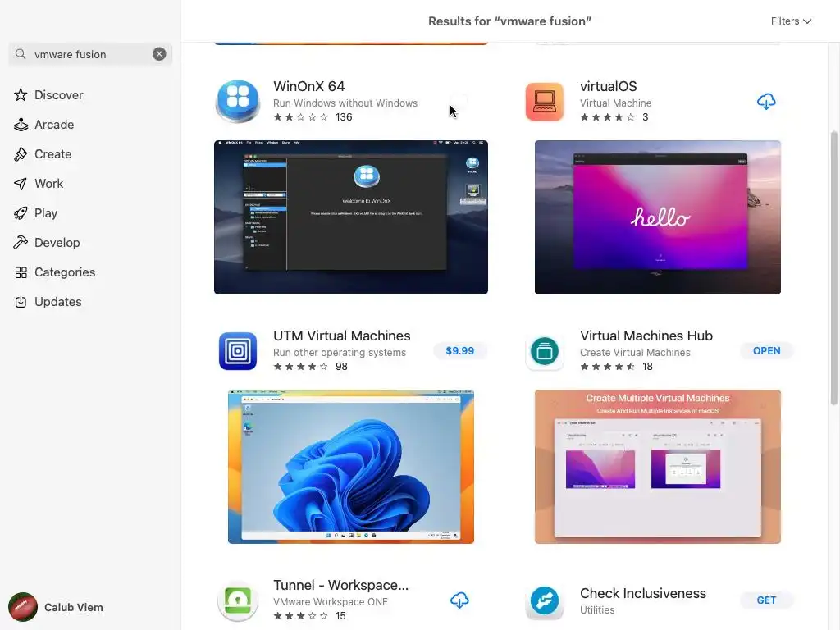The width and height of the screenshot is (840, 630).
Task: Click the Categories grid icon
Action: tap(21, 272)
